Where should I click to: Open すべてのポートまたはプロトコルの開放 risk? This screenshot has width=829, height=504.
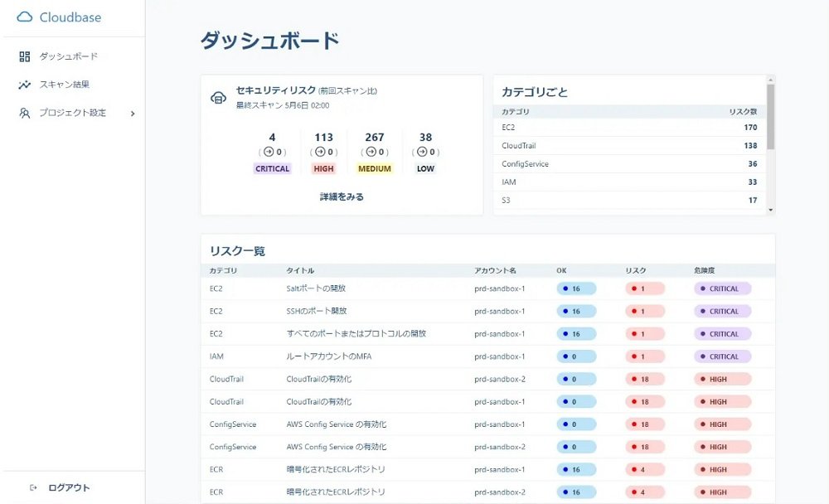click(356, 334)
